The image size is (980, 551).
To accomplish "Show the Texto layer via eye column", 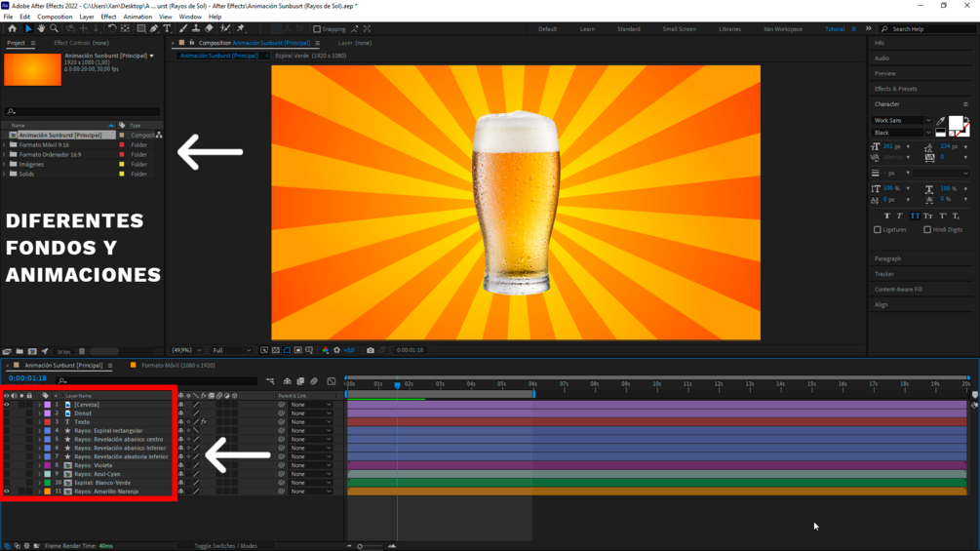I will coord(7,422).
